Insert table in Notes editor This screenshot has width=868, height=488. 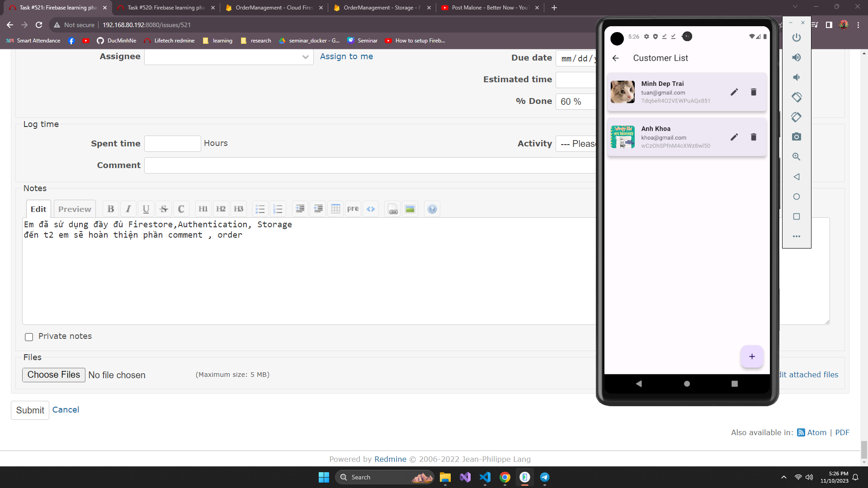(x=335, y=209)
